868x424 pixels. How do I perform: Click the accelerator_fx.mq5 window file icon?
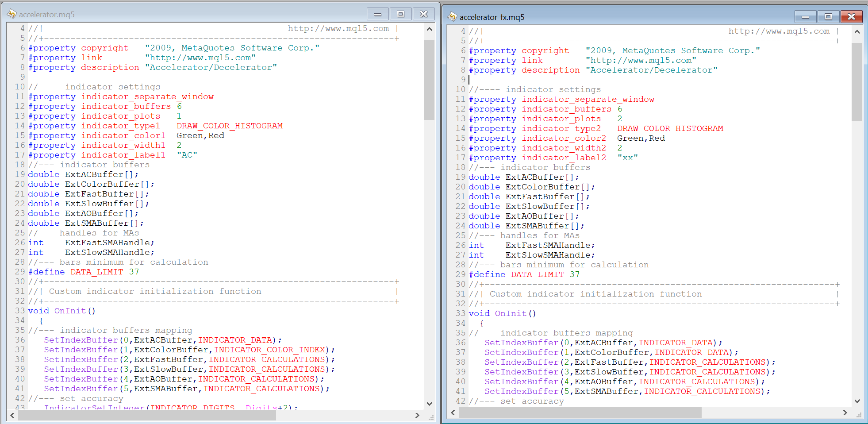(x=452, y=17)
